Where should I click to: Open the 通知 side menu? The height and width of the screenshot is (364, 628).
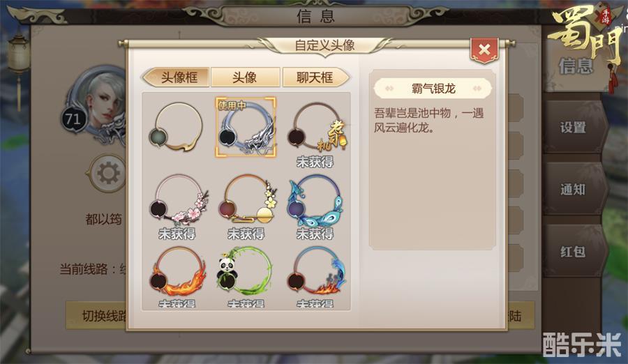click(x=573, y=190)
